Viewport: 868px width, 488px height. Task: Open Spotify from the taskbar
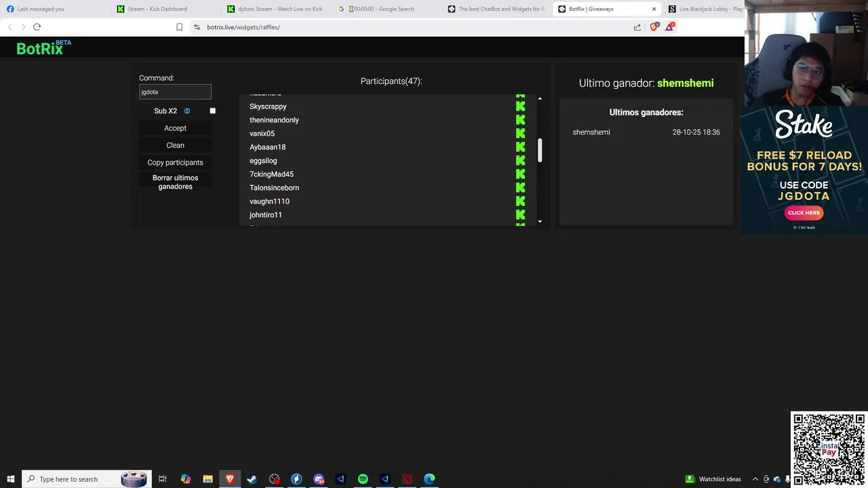(x=363, y=479)
